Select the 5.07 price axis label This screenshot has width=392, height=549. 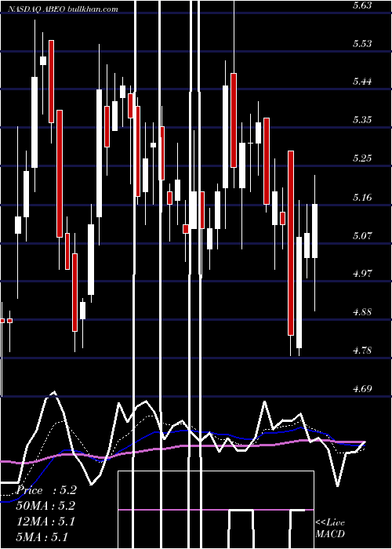pos(362,235)
